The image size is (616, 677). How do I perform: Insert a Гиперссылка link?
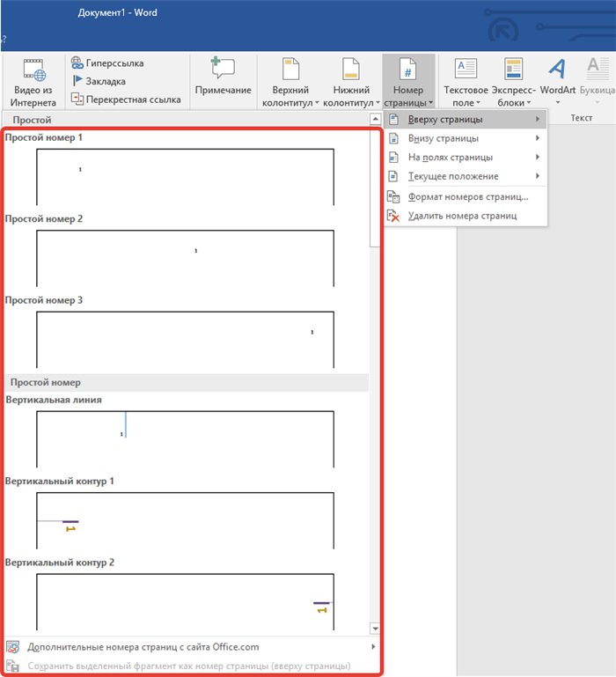107,63
